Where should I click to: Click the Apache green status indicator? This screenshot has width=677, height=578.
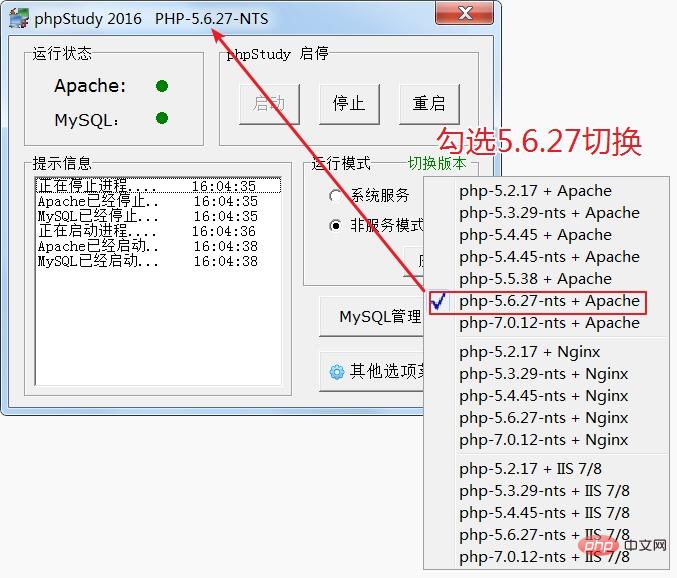pos(162,86)
